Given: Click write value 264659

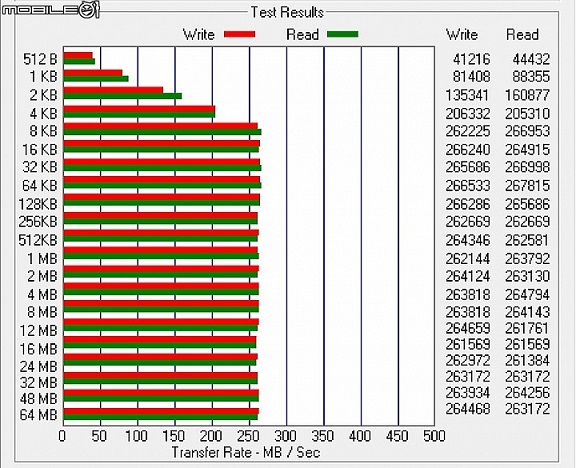Looking at the screenshot, I should click(x=468, y=328).
